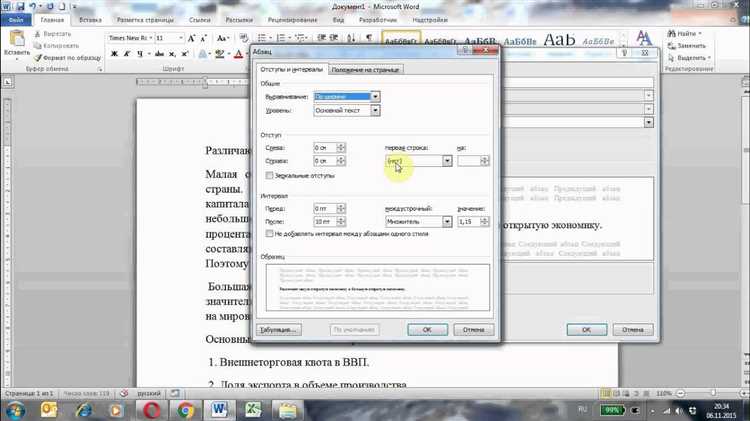Screen dimensions: 750x421
Task: Click Cancel (Отмена) in the Paragraph dialog
Action: click(x=474, y=330)
